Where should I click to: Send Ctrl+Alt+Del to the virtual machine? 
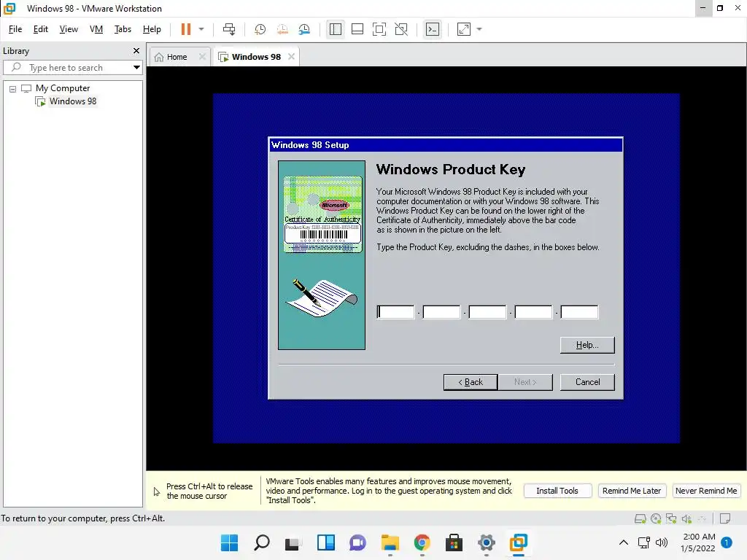229,29
